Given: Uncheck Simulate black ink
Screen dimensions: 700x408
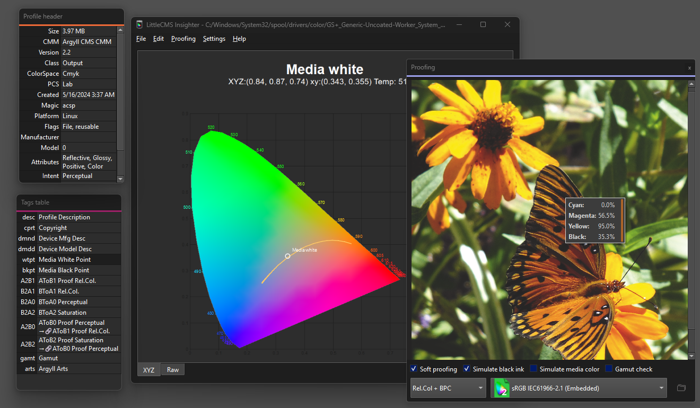Looking at the screenshot, I should [467, 369].
